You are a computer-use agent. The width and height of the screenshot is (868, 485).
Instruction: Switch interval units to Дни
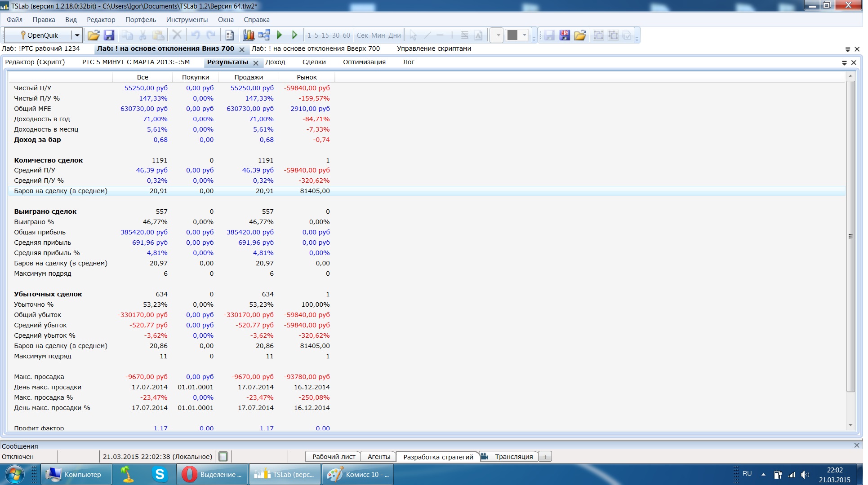coord(394,35)
